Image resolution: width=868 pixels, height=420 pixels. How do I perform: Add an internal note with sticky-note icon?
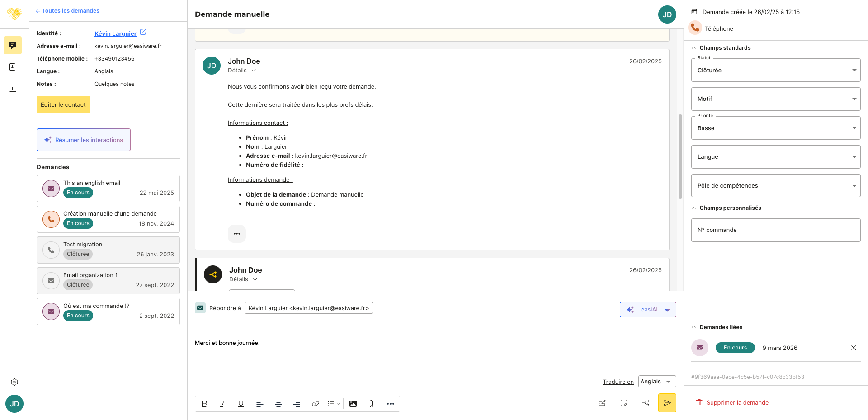[x=624, y=403]
